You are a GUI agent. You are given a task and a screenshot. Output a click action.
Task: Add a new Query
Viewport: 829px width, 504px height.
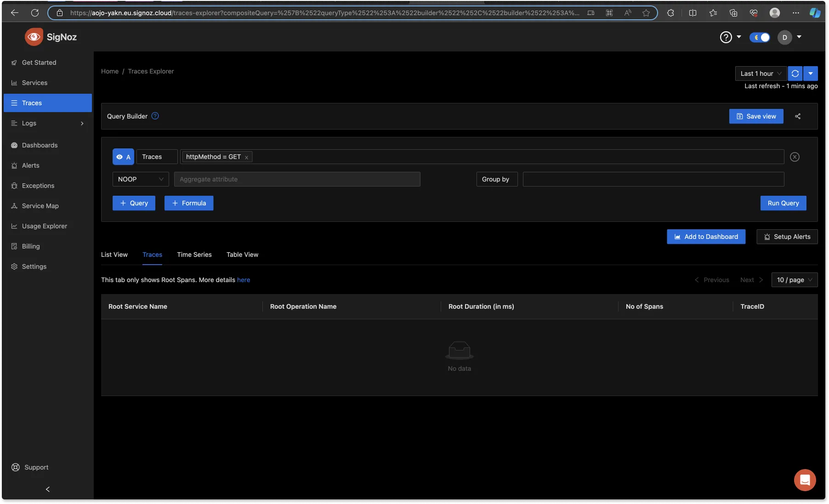click(x=134, y=203)
